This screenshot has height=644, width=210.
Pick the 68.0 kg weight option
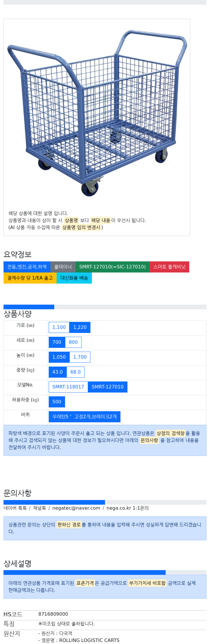click(x=76, y=372)
